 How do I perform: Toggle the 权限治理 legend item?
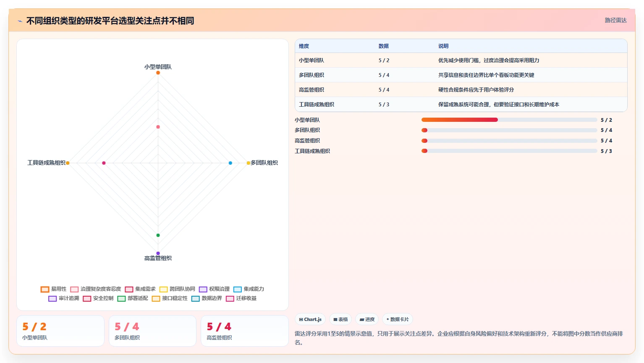214,289
